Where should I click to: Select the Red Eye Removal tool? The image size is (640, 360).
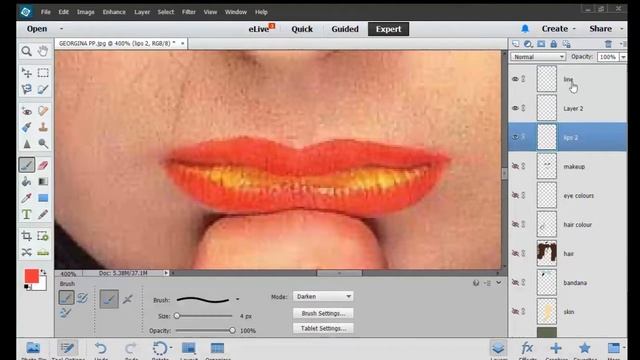click(27, 111)
